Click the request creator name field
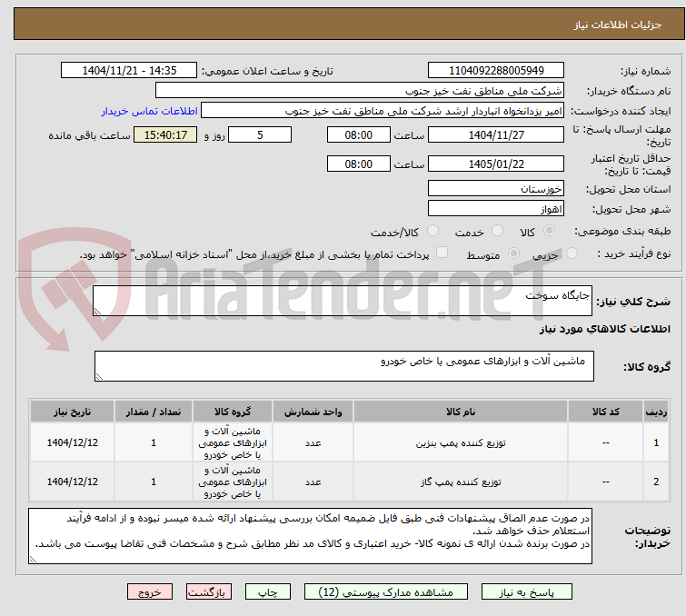Image resolution: width=686 pixels, height=616 pixels. 383,111
